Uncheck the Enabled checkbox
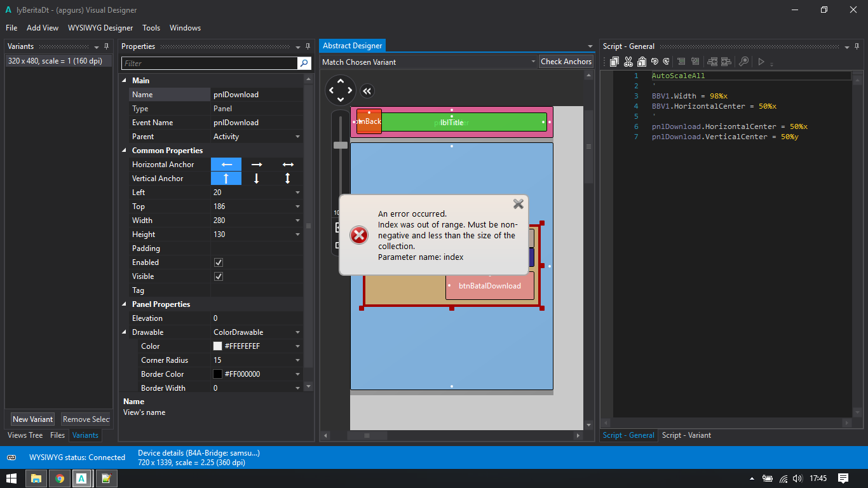Viewport: 868px width, 488px height. pos(219,262)
